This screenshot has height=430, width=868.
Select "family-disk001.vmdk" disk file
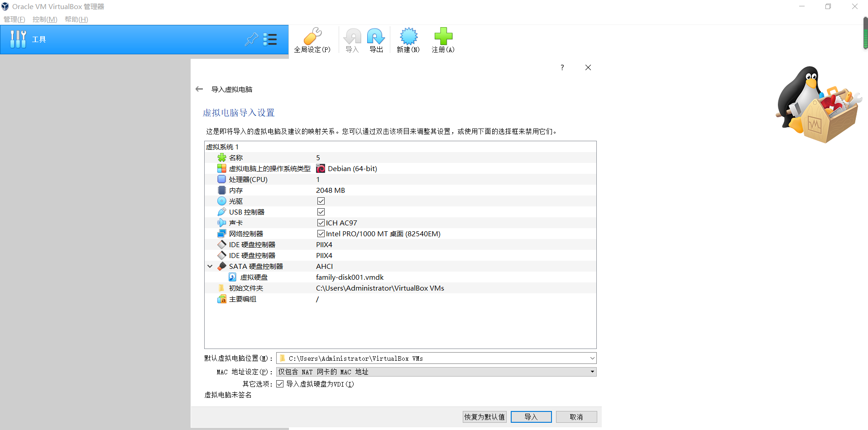tap(350, 277)
